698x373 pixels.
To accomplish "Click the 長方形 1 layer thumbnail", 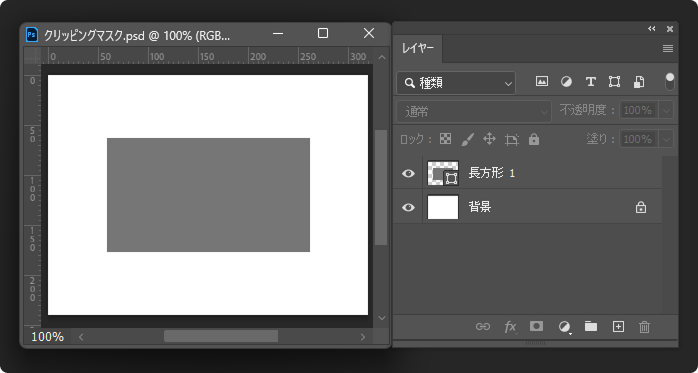I will click(x=443, y=173).
